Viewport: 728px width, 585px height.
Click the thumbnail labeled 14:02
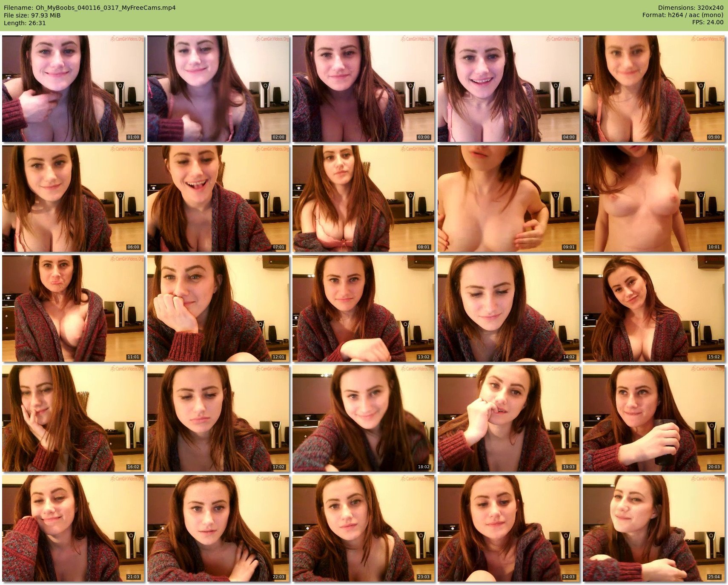pos(509,308)
